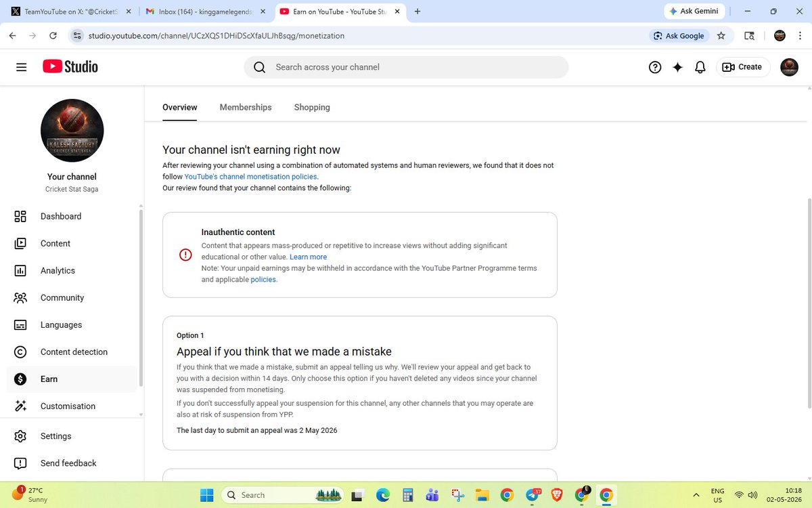Click the Ask Google button in the address bar
This screenshot has height=508, width=812.
679,35
